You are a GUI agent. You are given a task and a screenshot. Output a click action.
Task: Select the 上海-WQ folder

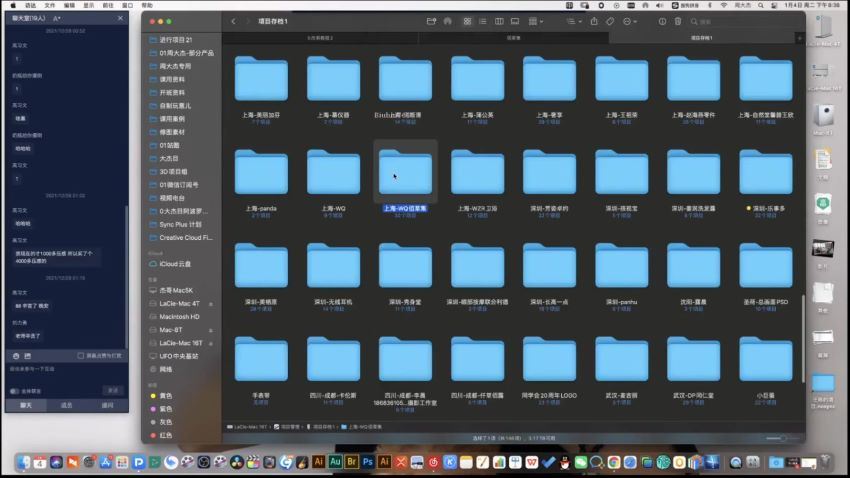333,179
